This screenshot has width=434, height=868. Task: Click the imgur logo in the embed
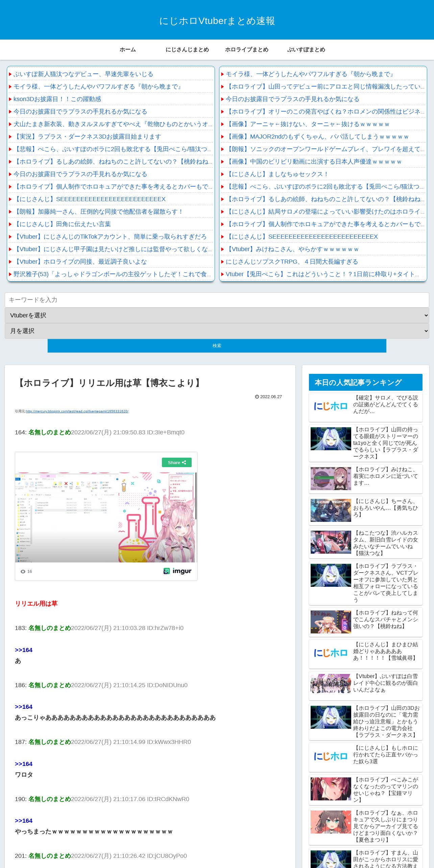[x=177, y=571]
